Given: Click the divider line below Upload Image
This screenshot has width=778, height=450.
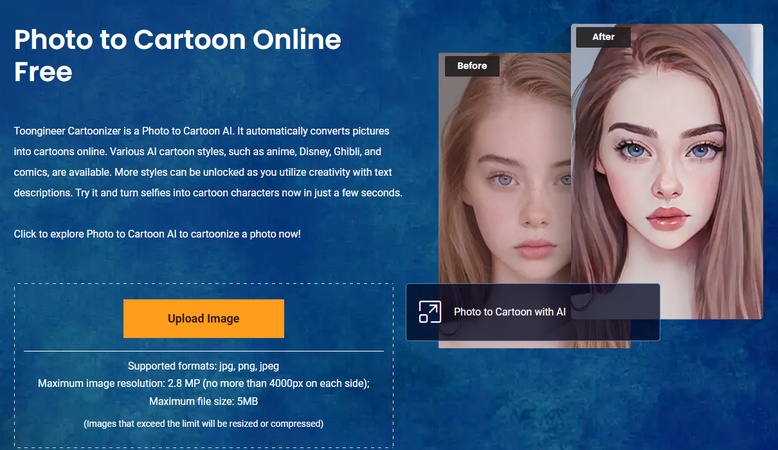Looking at the screenshot, I should point(203,351).
